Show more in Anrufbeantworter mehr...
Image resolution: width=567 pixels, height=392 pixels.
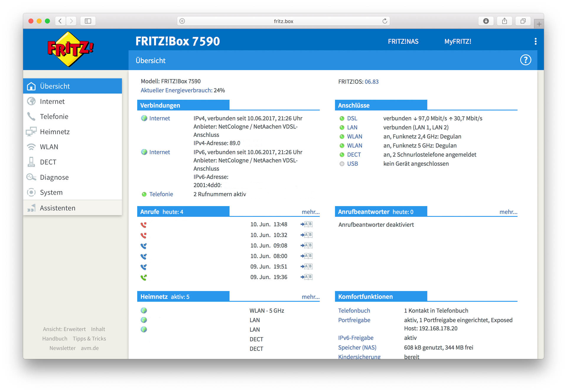tap(508, 212)
